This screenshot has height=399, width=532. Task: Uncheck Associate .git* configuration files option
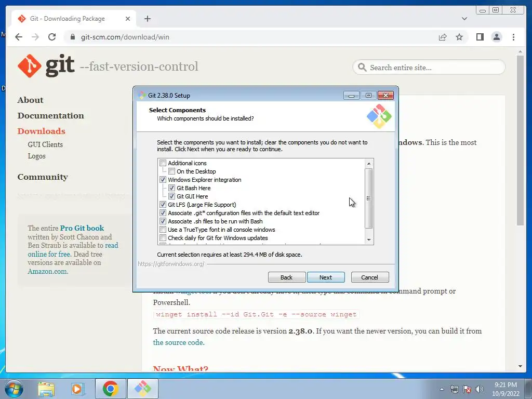click(x=163, y=213)
